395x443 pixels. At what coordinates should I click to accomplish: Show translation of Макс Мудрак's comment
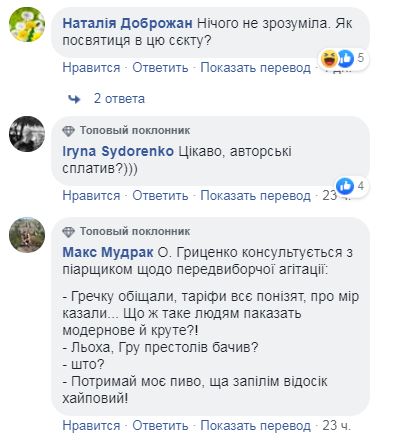pyautogui.click(x=255, y=425)
